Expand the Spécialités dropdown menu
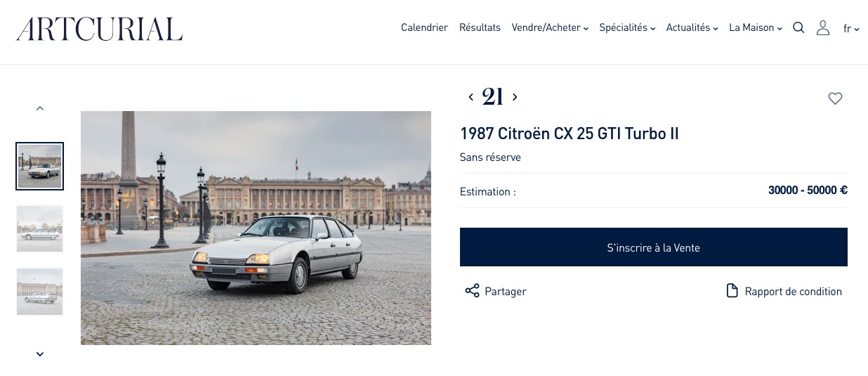 [627, 28]
